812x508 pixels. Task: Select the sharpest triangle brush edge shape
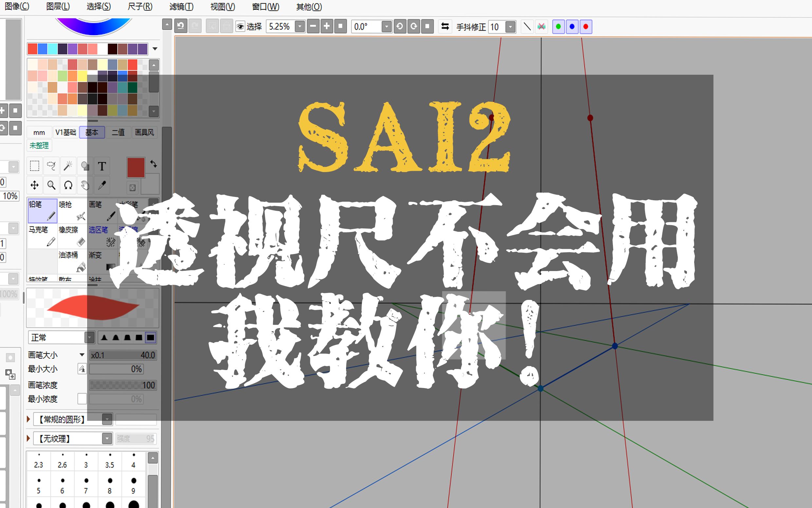[104, 337]
